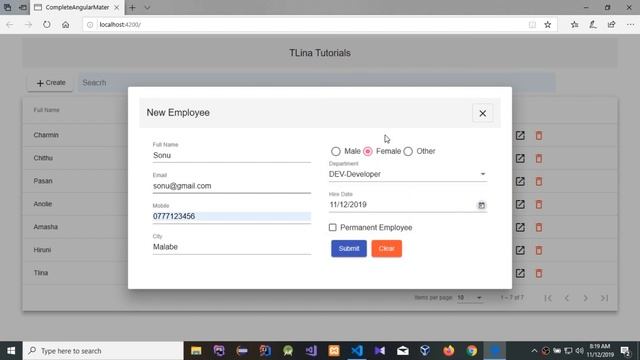Click the edit icon in Tlina's row

coord(520,273)
